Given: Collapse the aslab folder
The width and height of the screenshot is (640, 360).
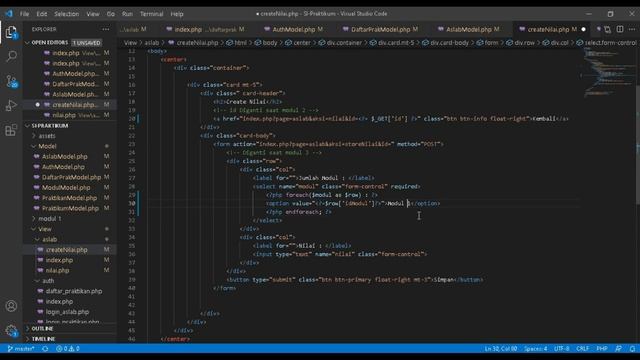Looking at the screenshot, I should pyautogui.click(x=49, y=239).
